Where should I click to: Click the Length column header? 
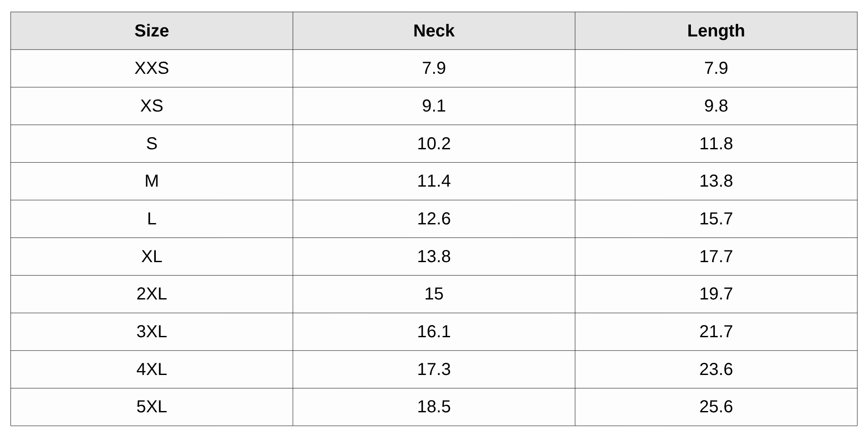pyautogui.click(x=716, y=31)
